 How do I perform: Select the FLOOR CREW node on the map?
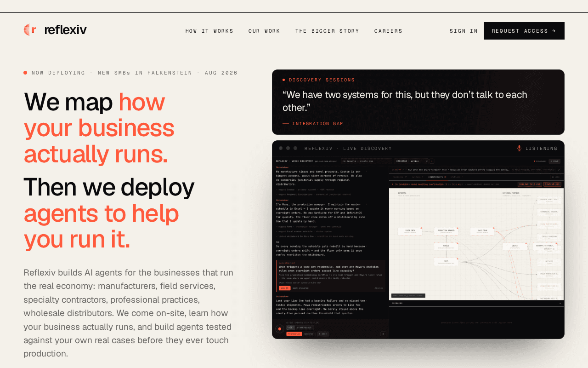410,231
